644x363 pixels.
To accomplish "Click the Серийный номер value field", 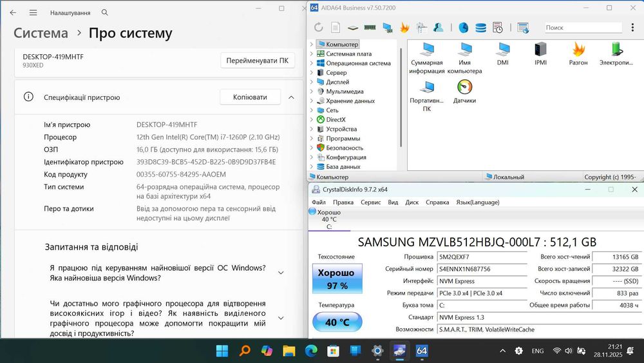I will point(482,269).
